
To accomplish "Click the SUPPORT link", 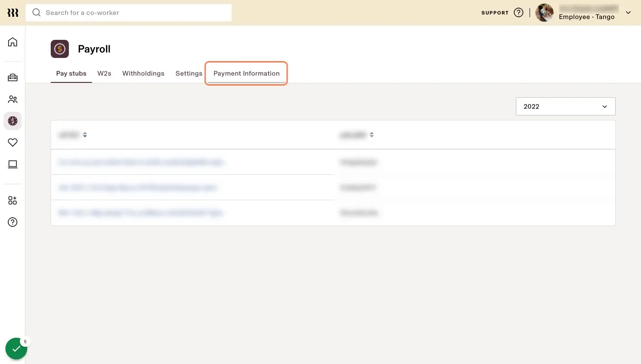I will (495, 13).
